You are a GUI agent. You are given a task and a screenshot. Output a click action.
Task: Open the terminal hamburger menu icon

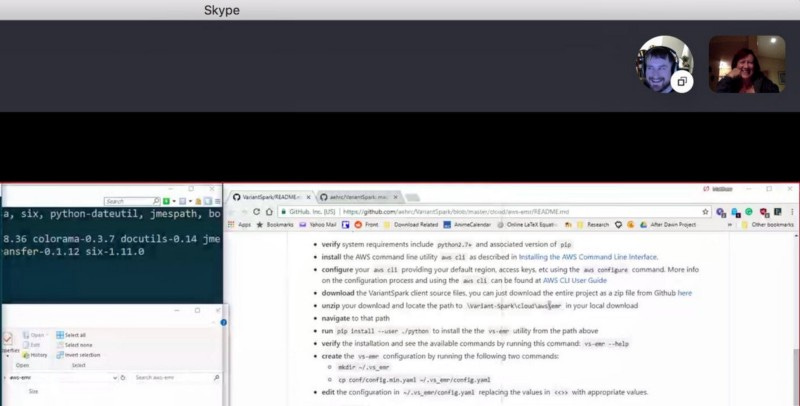(218, 201)
